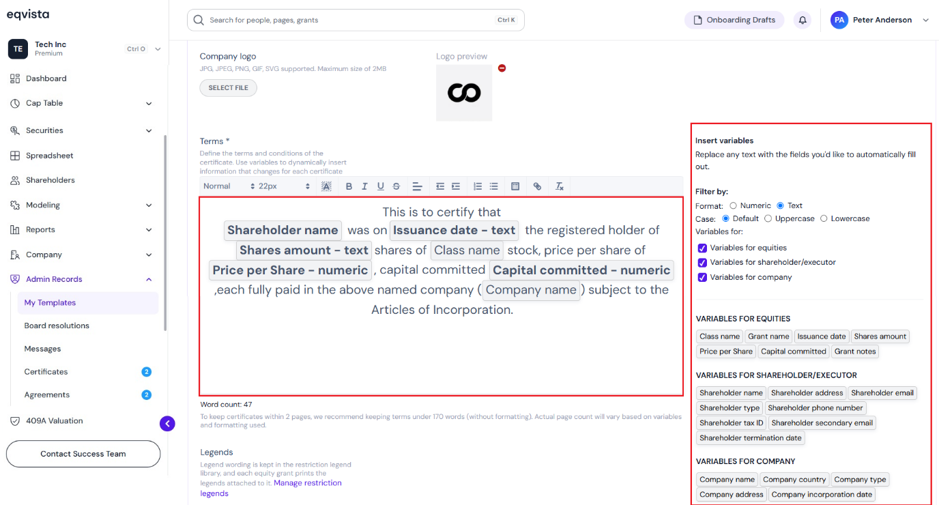Viewport: 939px width, 505px height.
Task: Insert a table into Terms
Action: pyautogui.click(x=515, y=186)
